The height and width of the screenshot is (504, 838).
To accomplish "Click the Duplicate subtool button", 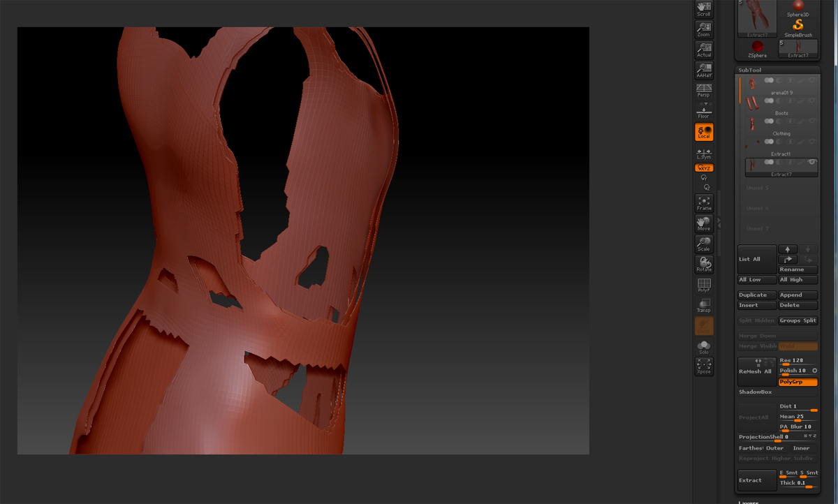I will click(x=756, y=295).
